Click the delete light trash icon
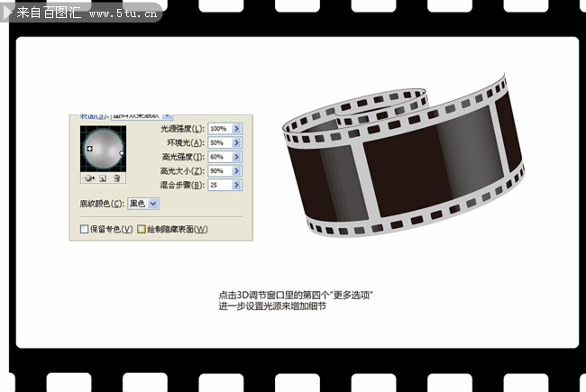Viewport: 586px width, 392px height. pos(117,179)
